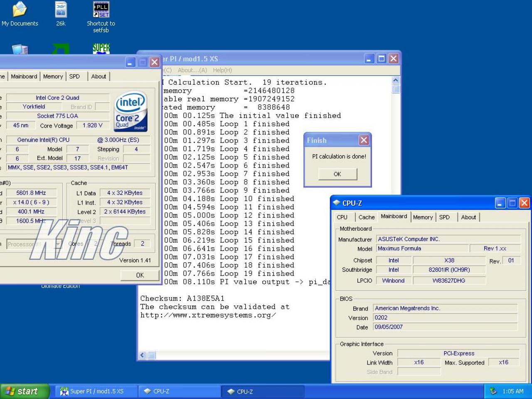Image resolution: width=532 pixels, height=399 pixels.
Task: Click the LPCIO chip field 'W83627DHG'
Action: tap(449, 281)
